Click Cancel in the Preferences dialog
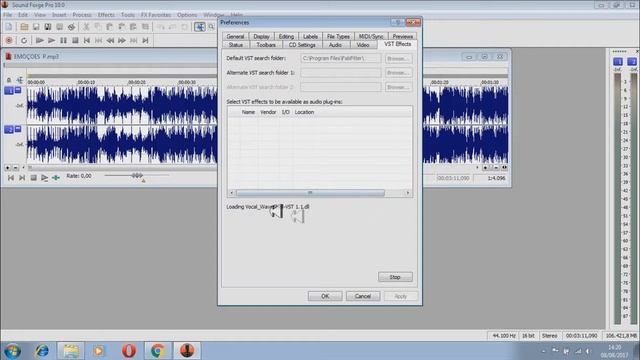The width and height of the screenshot is (640, 360). [363, 296]
